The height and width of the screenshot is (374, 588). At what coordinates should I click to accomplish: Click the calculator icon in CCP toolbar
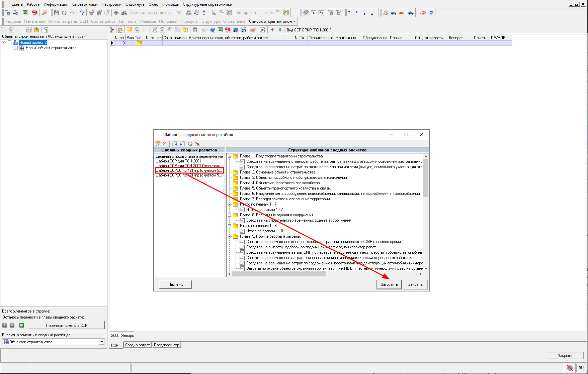(195, 30)
